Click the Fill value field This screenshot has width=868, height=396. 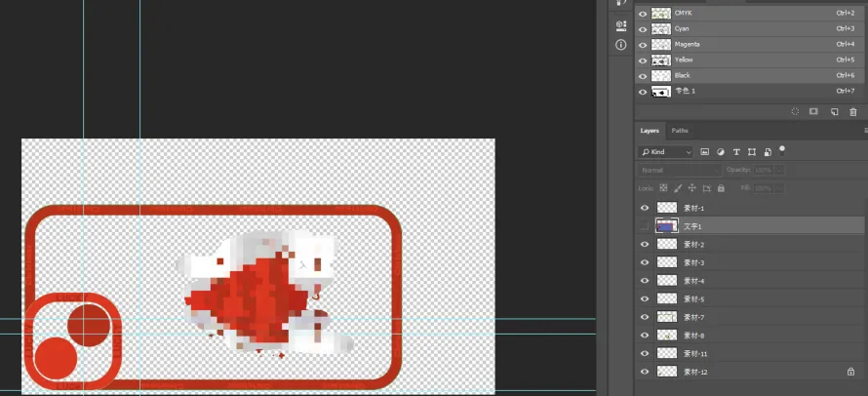point(764,188)
